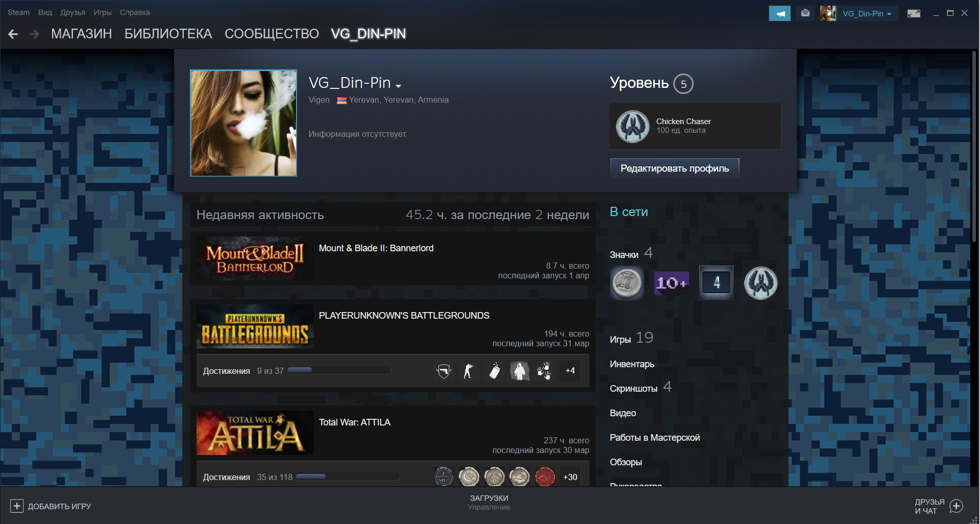The height and width of the screenshot is (524, 980).
Task: Click the Attila achievements progress bar
Action: [x=348, y=477]
